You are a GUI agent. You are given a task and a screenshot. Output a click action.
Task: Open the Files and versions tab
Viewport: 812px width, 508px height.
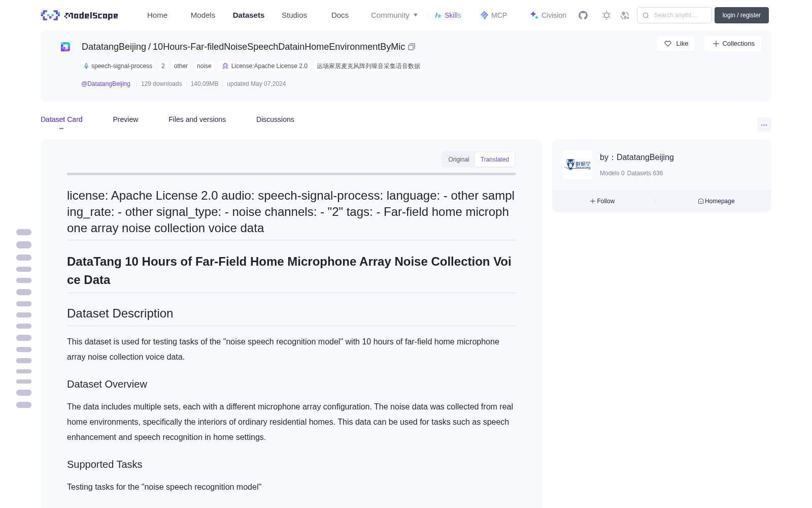point(197,119)
